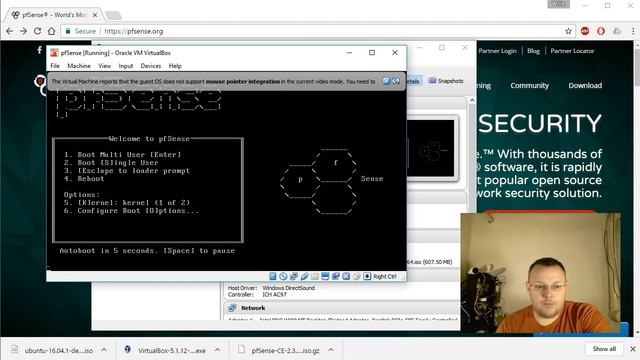640x360 pixels.
Task: Expand options for pfSense iso.gz download
Action: point(331,350)
